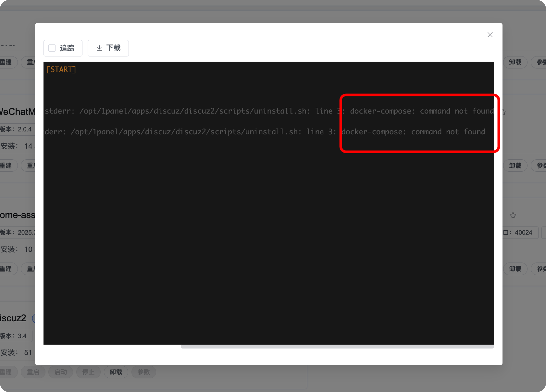Click 卸载 in the discuz2 card
Viewport: 546px width, 392px height.
click(116, 372)
